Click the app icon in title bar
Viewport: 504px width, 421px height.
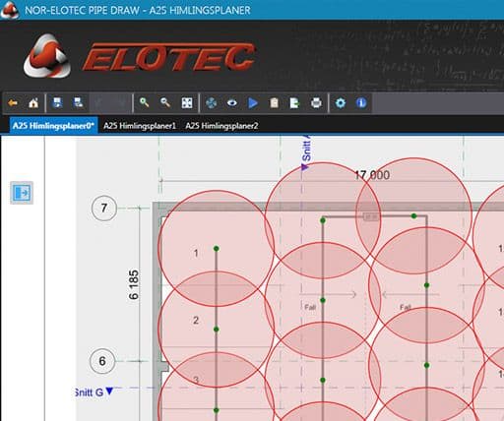pos(10,10)
